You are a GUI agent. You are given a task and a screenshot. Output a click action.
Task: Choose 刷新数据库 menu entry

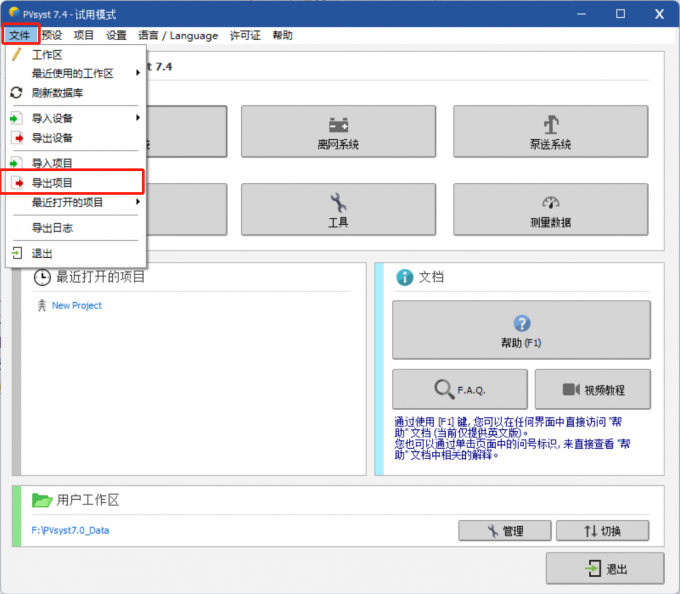(x=57, y=93)
